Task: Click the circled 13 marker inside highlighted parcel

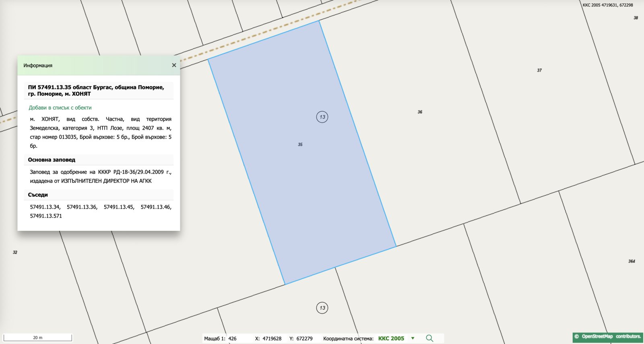Action: [322, 117]
